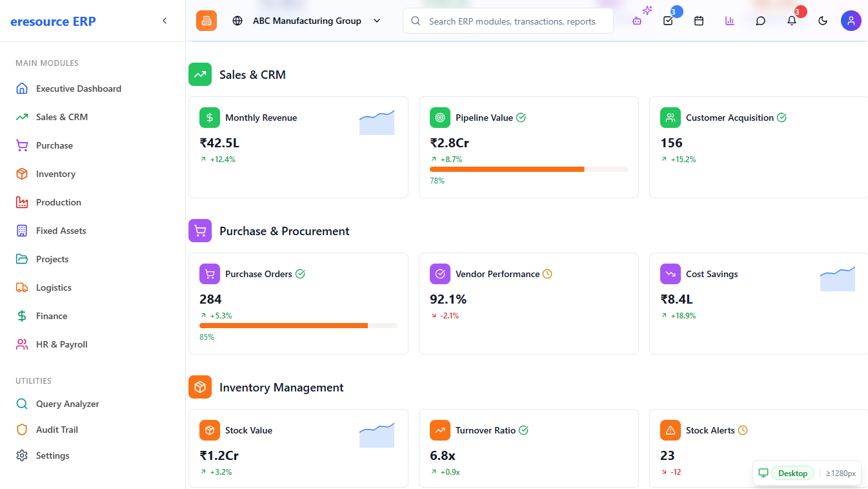Open the calendar icon in header
The width and height of the screenshot is (868, 489).
(x=699, y=21)
